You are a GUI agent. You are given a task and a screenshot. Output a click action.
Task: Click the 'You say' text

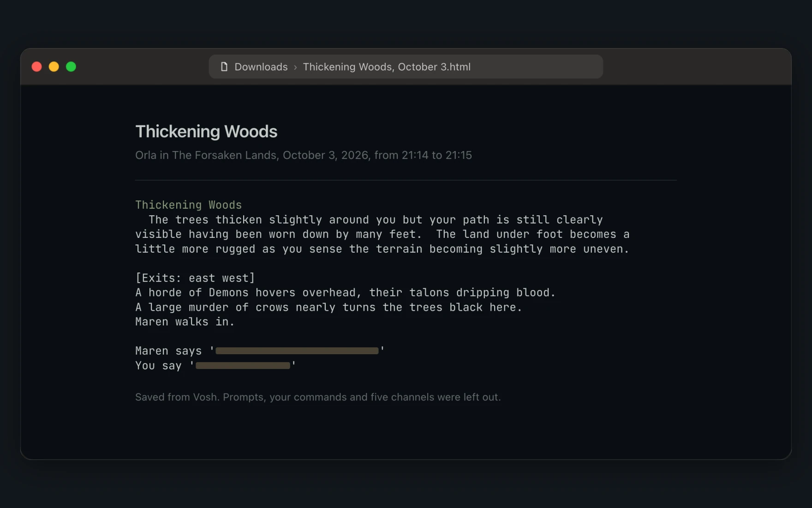158,366
